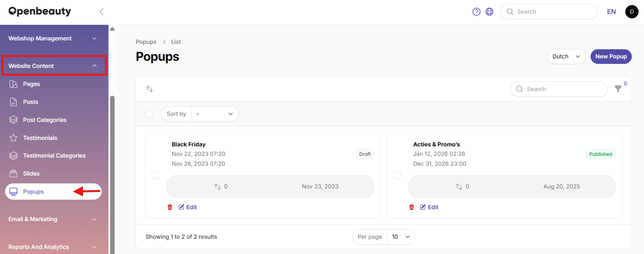Open the user avatar D menu
Viewport: 644px width, 254px height.
coord(632,12)
